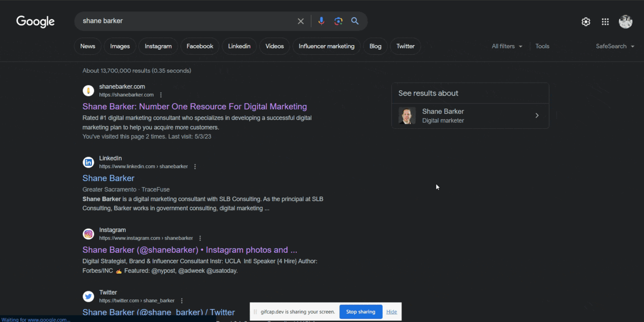Open Shane Barker Instagram photos result

pos(190,250)
